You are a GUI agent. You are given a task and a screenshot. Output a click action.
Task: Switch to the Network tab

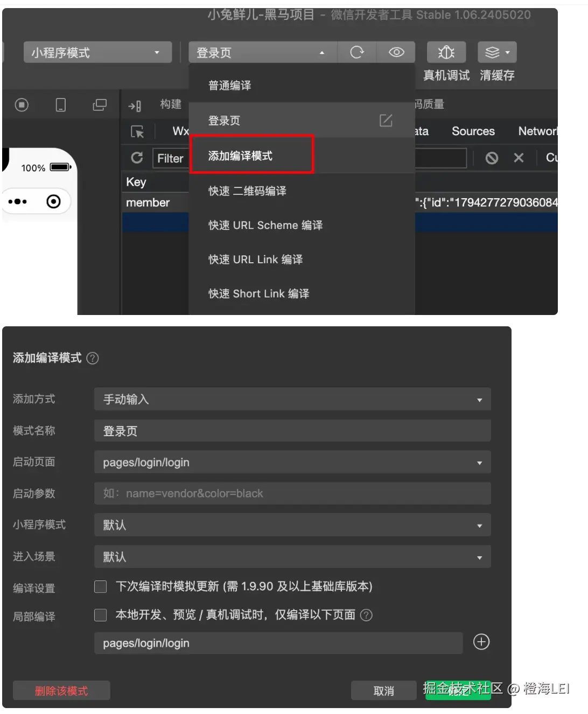click(x=537, y=131)
